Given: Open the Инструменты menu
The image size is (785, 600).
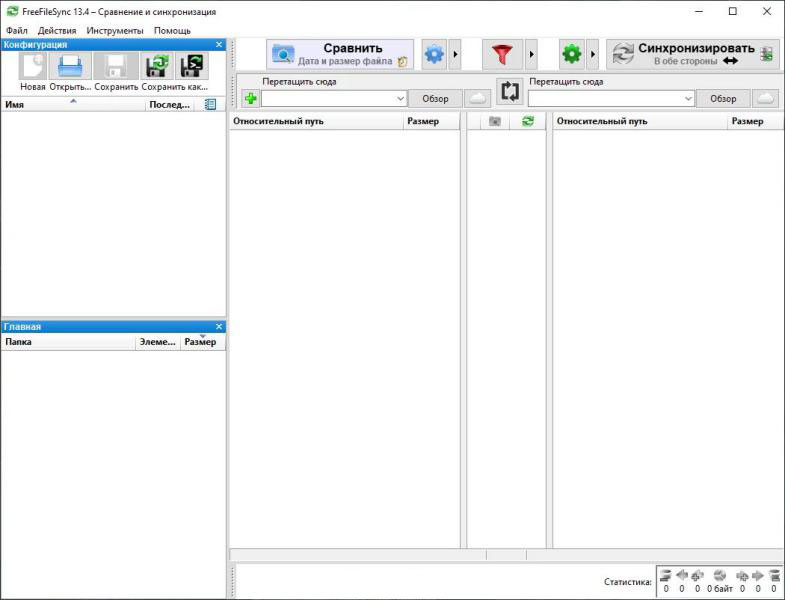Looking at the screenshot, I should click(x=115, y=31).
